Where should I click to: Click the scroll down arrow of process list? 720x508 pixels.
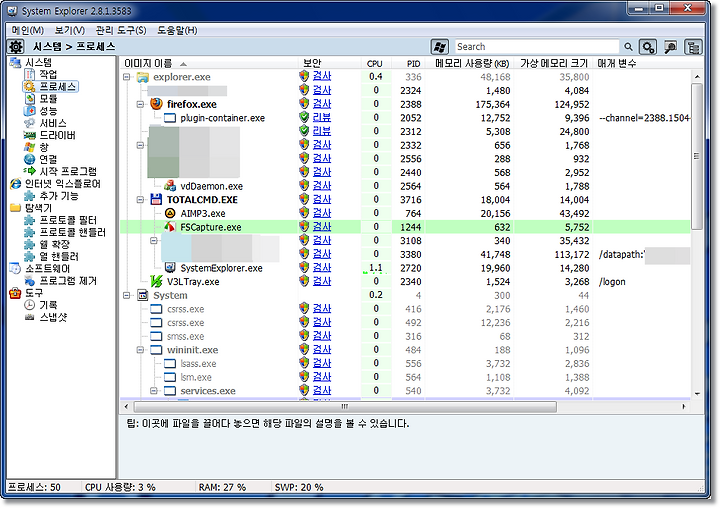click(697, 393)
